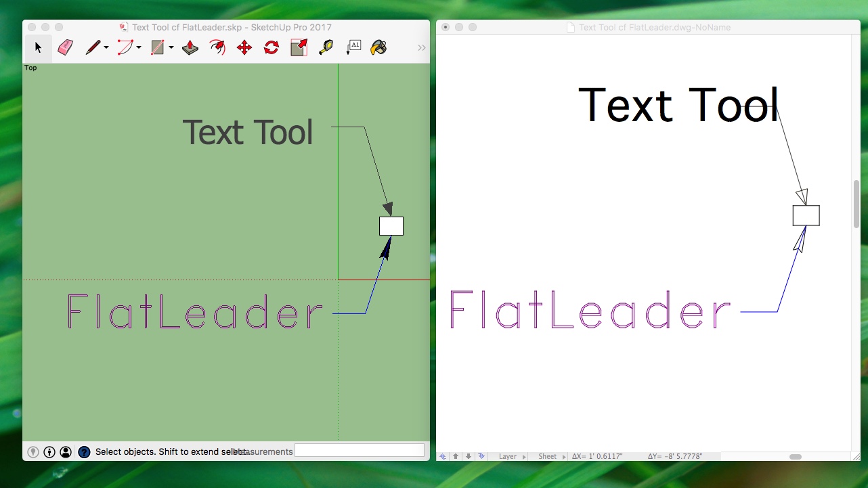Expand the Arc tool dropdown arrow
Screen dimensions: 868x488
pyautogui.click(x=139, y=48)
